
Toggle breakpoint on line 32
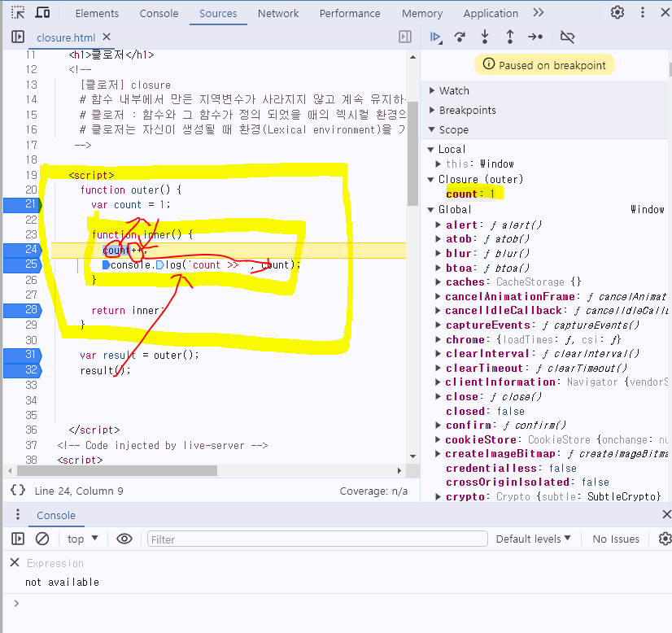23,370
